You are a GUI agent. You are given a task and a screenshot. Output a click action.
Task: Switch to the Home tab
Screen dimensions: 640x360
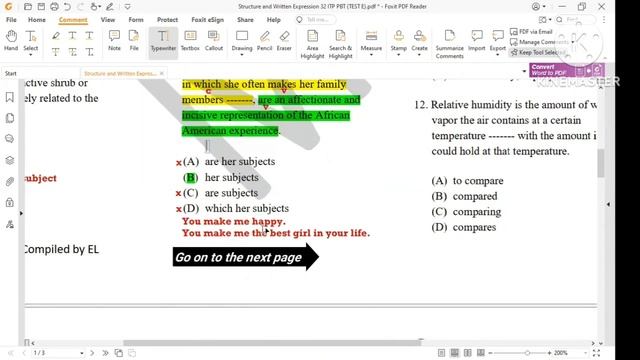click(37, 20)
